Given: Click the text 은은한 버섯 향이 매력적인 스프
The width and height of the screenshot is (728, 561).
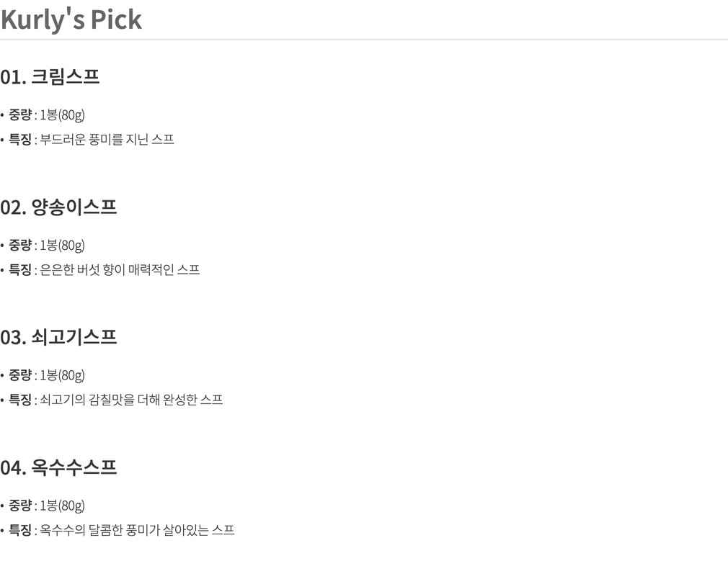Looking at the screenshot, I should tap(120, 269).
